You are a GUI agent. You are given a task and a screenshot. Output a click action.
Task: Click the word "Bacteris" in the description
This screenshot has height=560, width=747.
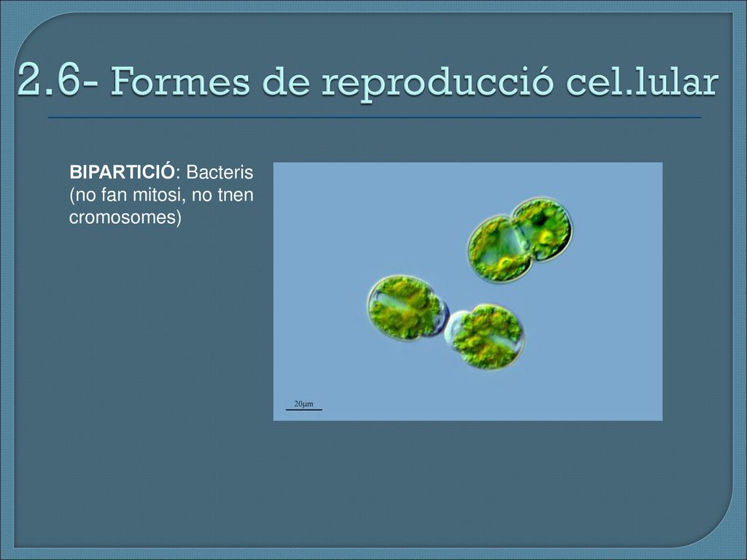point(220,172)
